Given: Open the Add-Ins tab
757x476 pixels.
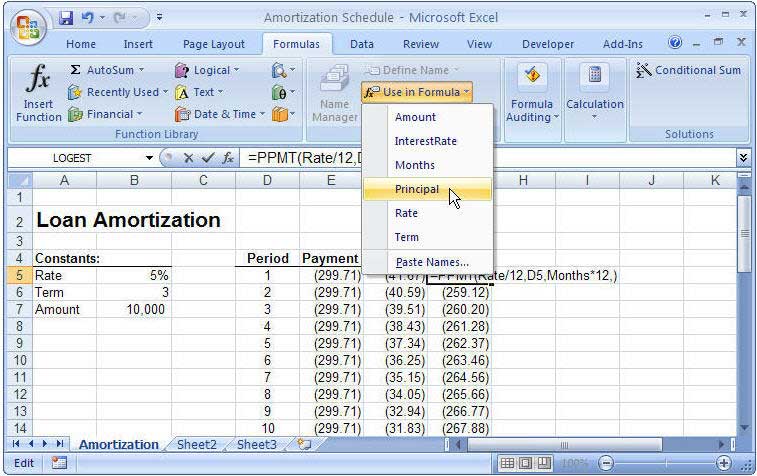Looking at the screenshot, I should pyautogui.click(x=623, y=44).
